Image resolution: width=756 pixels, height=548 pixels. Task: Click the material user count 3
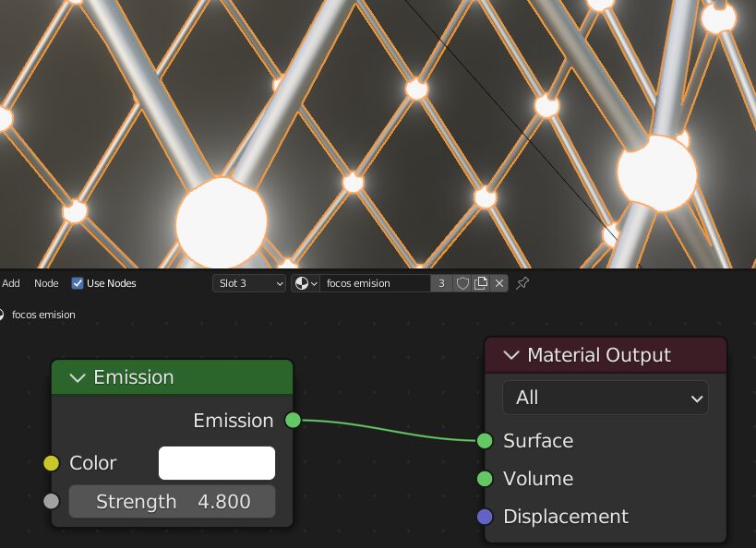441,283
